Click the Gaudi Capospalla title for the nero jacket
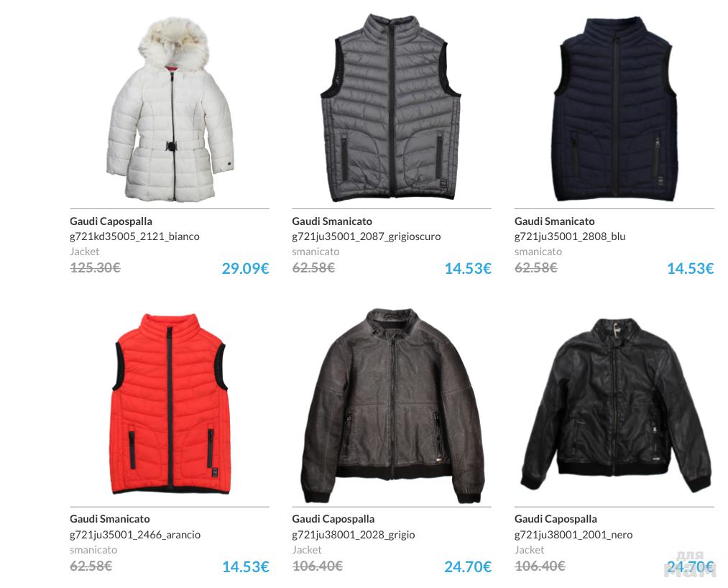 (x=556, y=519)
